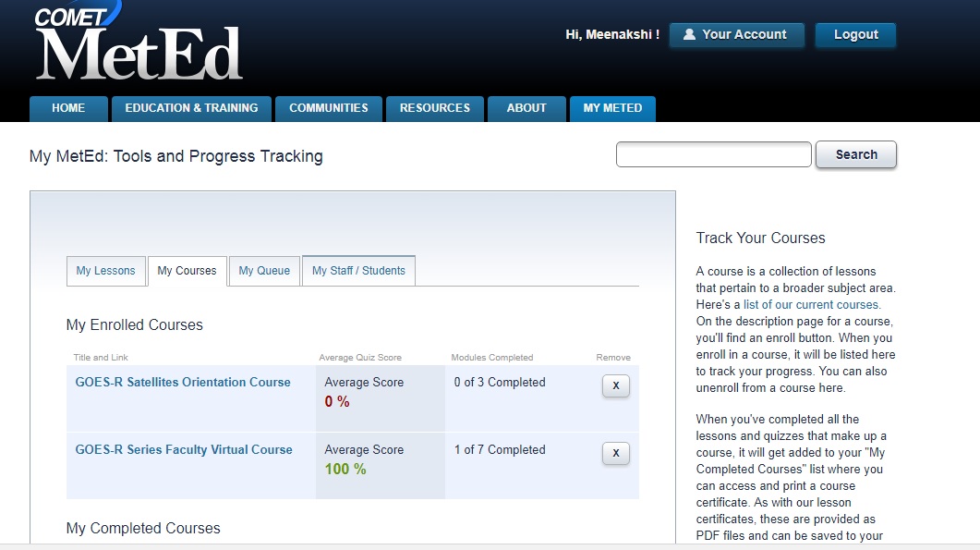Click the 'My Completed Courses' heading

[x=143, y=528]
